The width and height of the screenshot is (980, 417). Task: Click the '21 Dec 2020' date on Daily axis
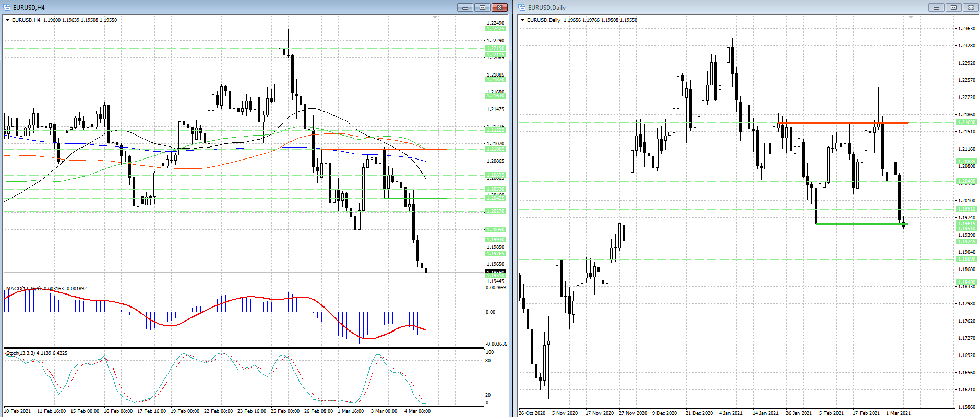(699, 413)
